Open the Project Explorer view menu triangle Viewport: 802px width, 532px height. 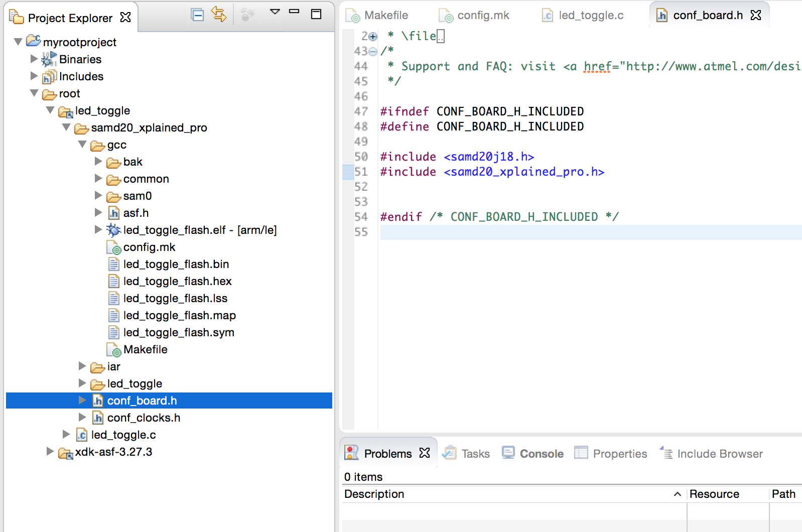point(275,11)
